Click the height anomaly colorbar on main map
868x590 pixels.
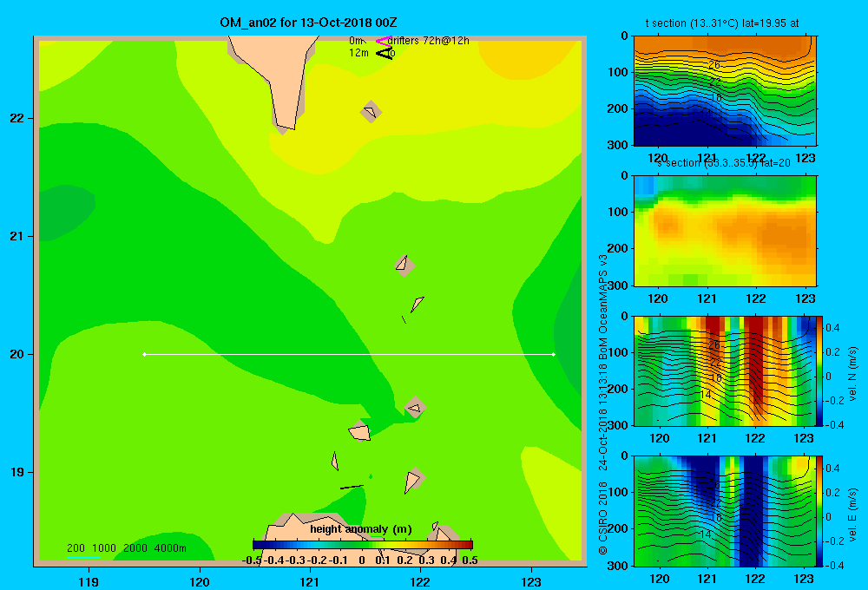pyautogui.click(x=363, y=545)
